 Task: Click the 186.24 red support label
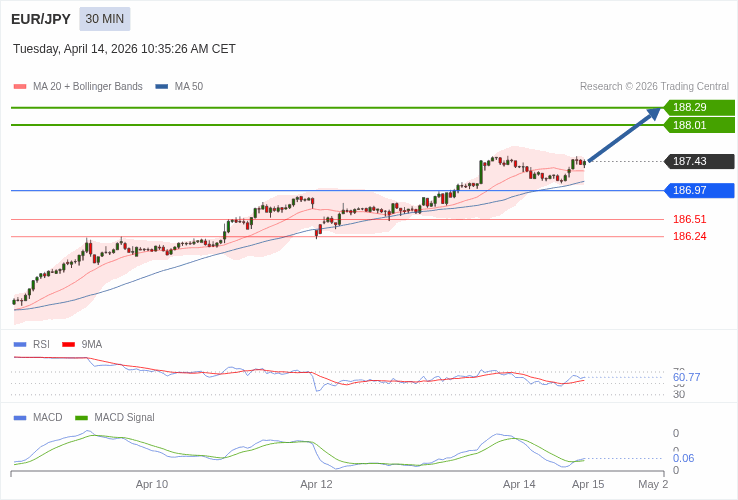pyautogui.click(x=689, y=236)
